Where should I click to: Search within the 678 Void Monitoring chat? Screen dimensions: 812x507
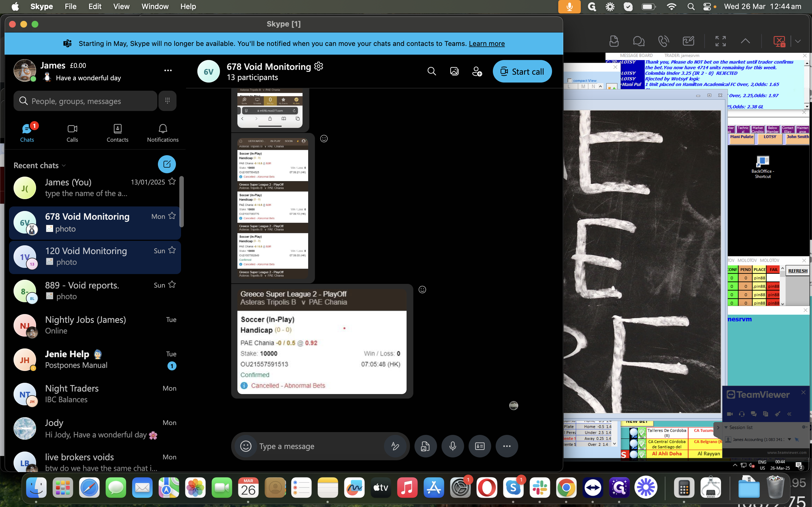coord(431,72)
